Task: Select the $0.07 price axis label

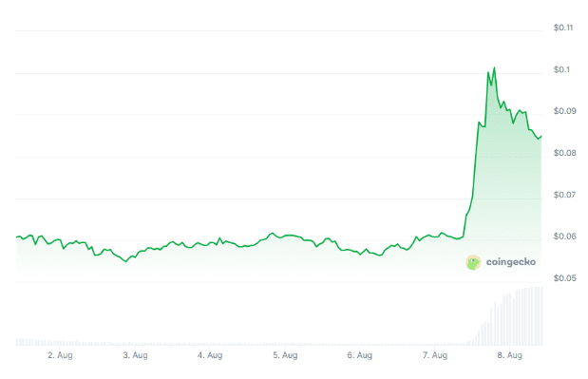Action: coord(565,195)
